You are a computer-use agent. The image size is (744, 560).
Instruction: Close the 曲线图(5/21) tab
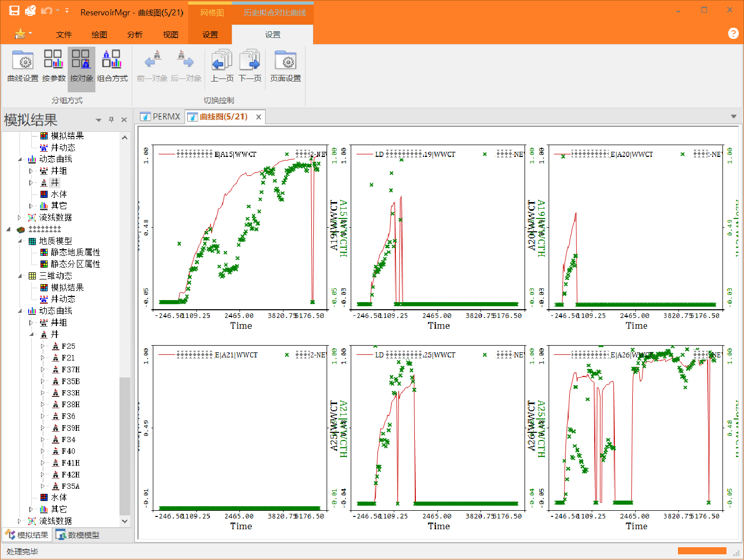coord(259,117)
